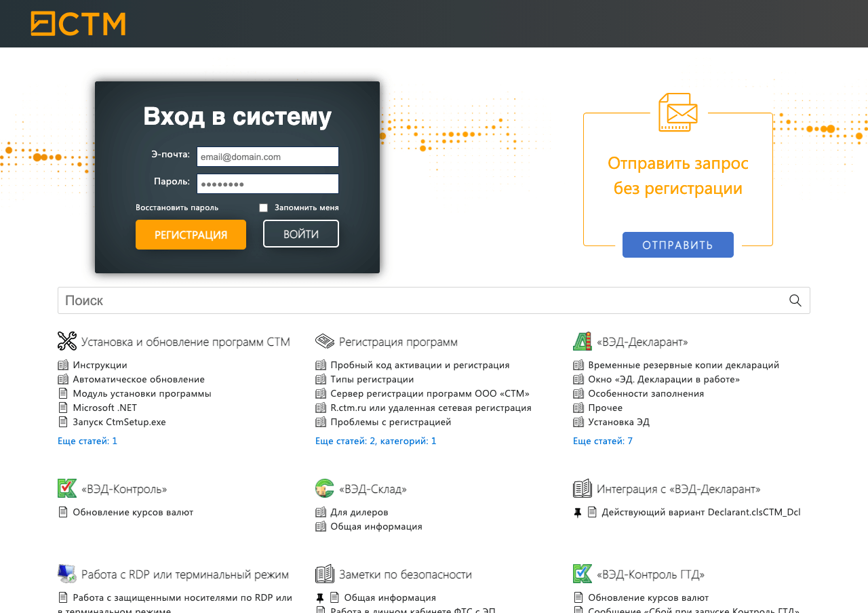This screenshot has height=613, width=868.
Task: Click the «ВЭД-Контроль» category icon
Action: [x=67, y=488]
